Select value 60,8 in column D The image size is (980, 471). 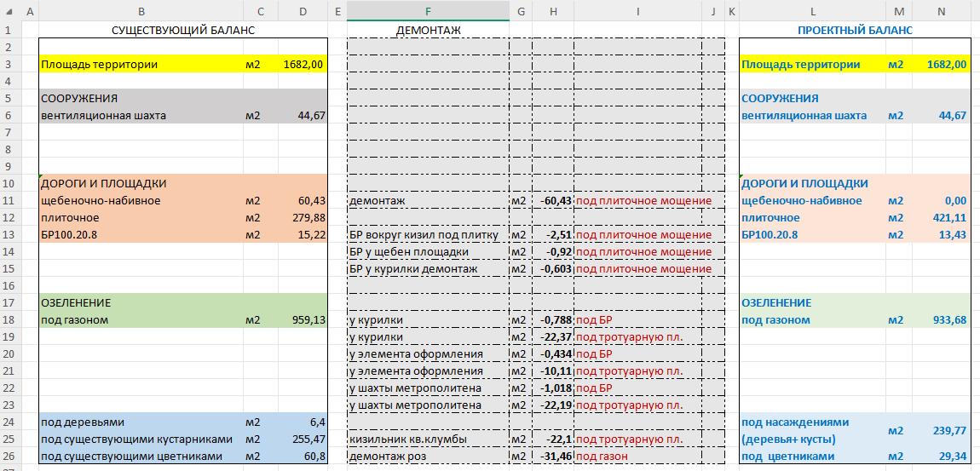pyautogui.click(x=303, y=456)
